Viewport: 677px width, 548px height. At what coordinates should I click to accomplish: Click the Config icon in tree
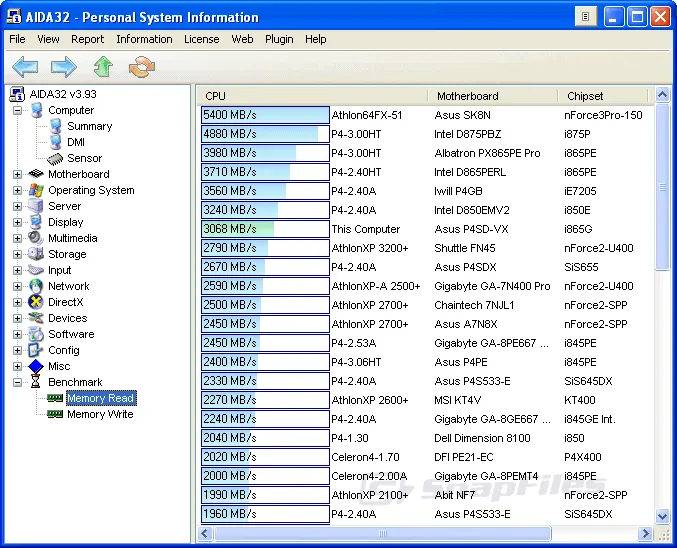[x=36, y=350]
